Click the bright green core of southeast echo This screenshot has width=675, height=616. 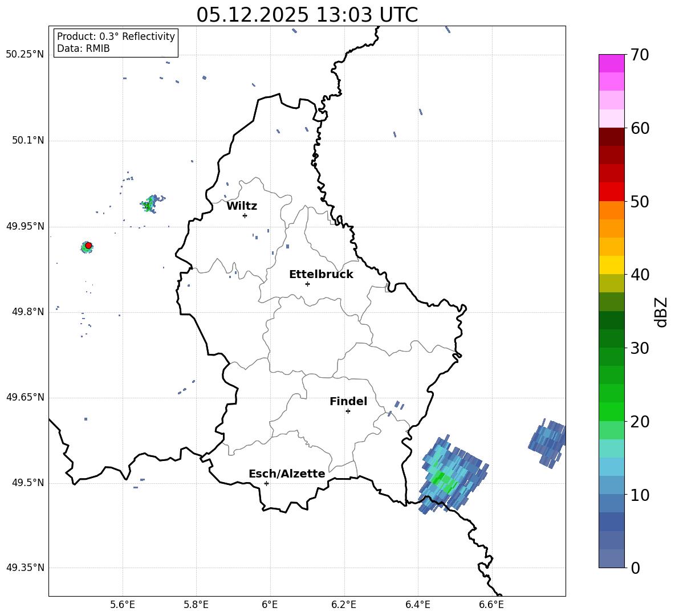pyautogui.click(x=442, y=482)
